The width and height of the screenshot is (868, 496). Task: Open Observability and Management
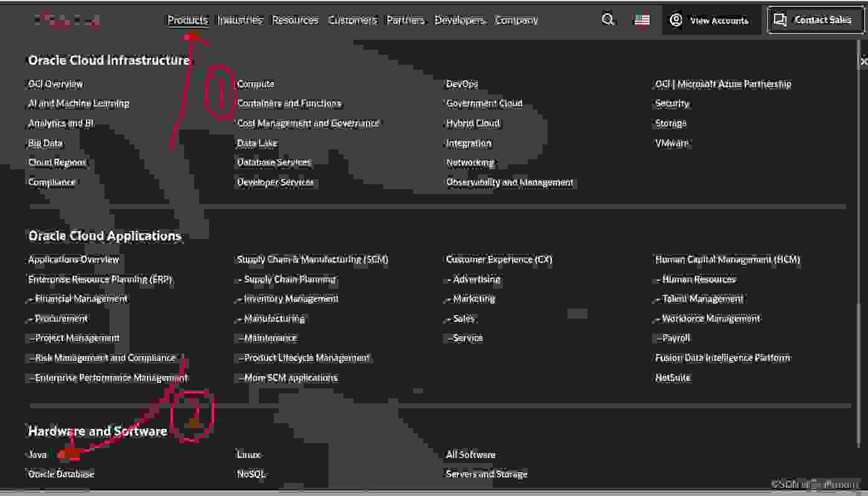[x=510, y=182]
